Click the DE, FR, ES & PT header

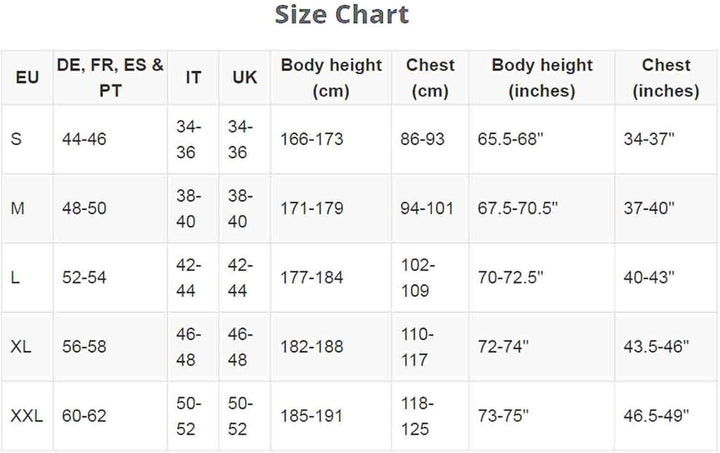(x=110, y=77)
